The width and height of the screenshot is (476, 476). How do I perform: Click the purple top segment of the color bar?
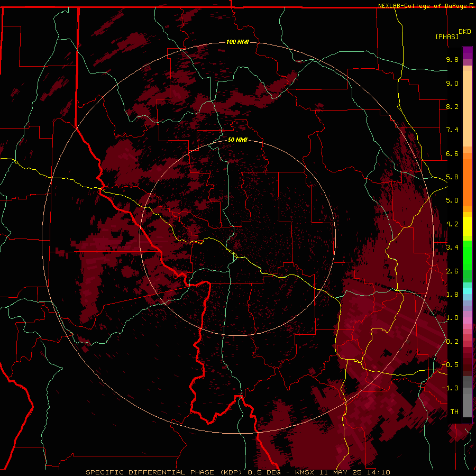point(467,53)
